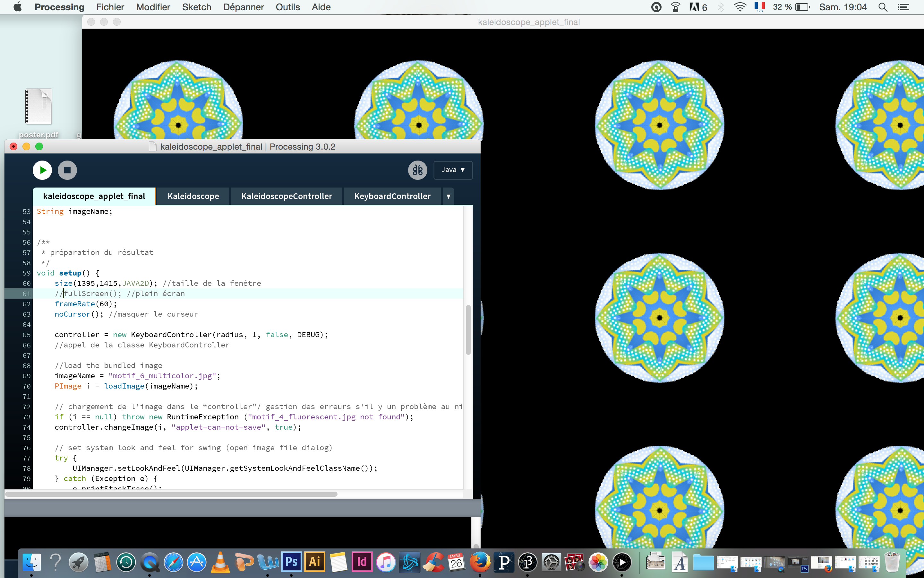Click the Sam. 19:04 clock

[x=843, y=7]
